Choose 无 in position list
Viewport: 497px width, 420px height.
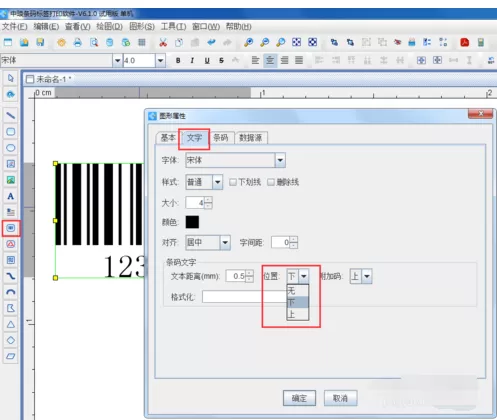point(298,291)
